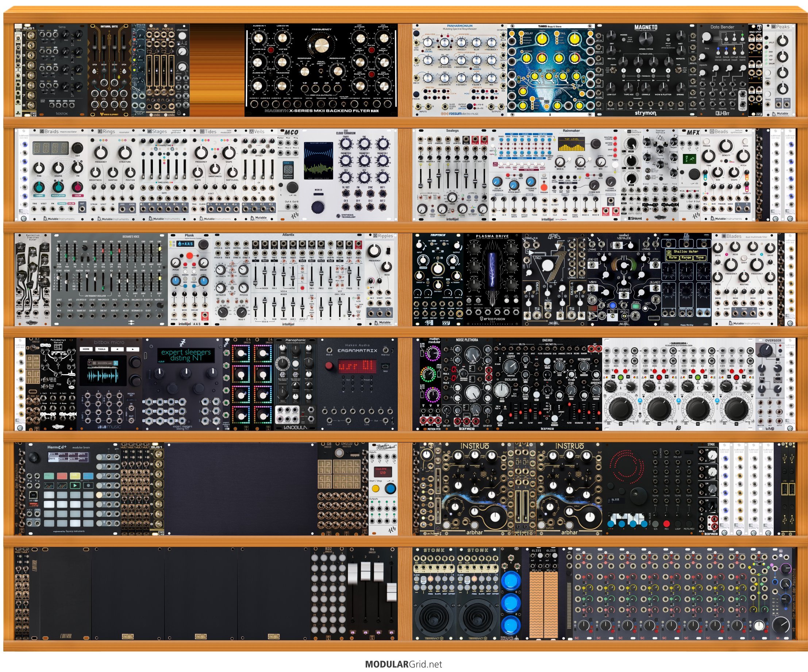Click the FX Aid Pro '101 Shallow Water' display
808x672 pixels.
coord(686,254)
